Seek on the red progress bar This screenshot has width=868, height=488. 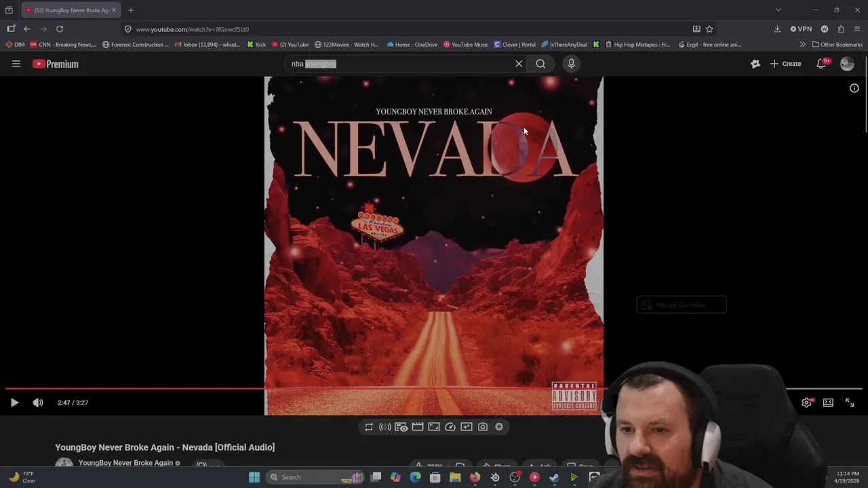point(434,388)
